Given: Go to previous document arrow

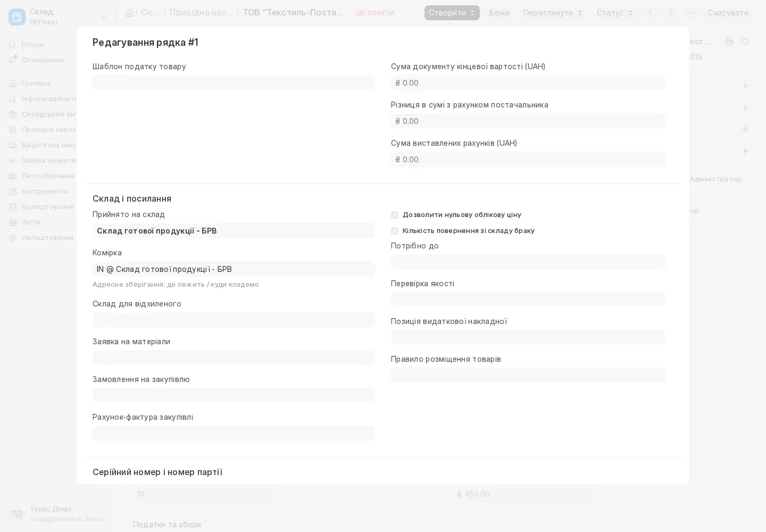Looking at the screenshot, I should [650, 13].
